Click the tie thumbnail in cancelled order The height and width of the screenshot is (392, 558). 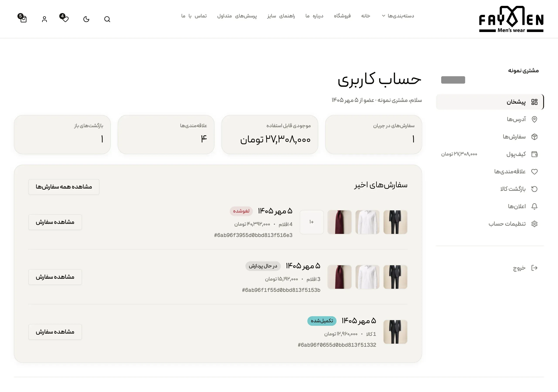click(x=340, y=222)
